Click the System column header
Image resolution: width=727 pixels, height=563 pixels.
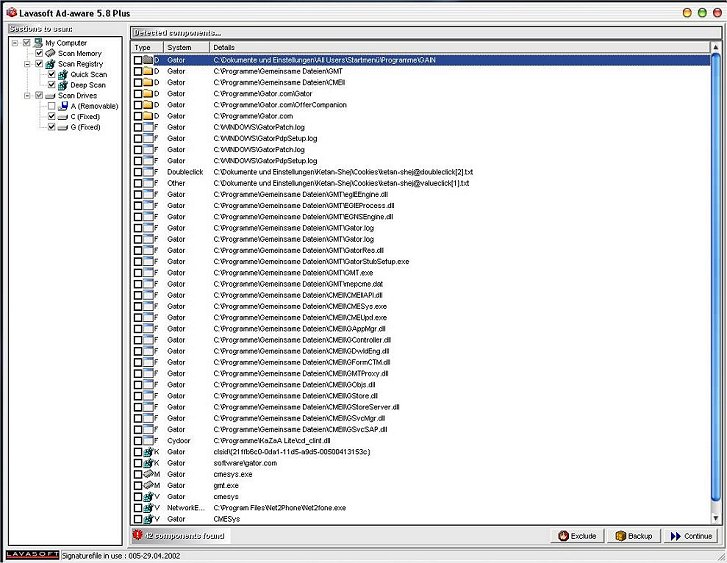[x=186, y=47]
